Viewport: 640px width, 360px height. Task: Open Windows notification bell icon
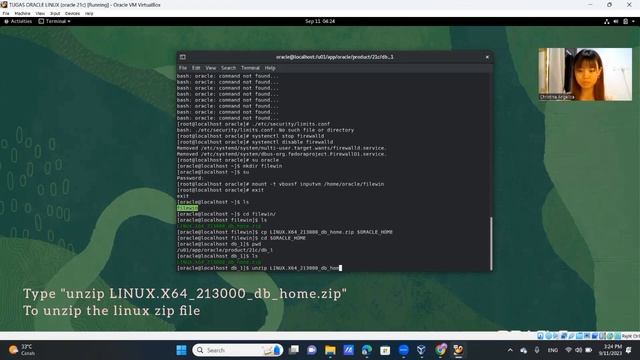tap(629, 350)
